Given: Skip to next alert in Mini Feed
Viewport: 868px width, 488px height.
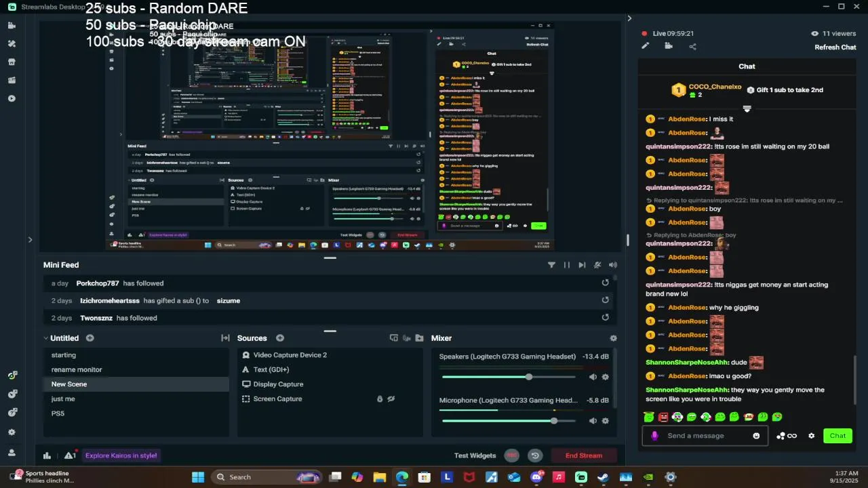Looking at the screenshot, I should tap(582, 265).
